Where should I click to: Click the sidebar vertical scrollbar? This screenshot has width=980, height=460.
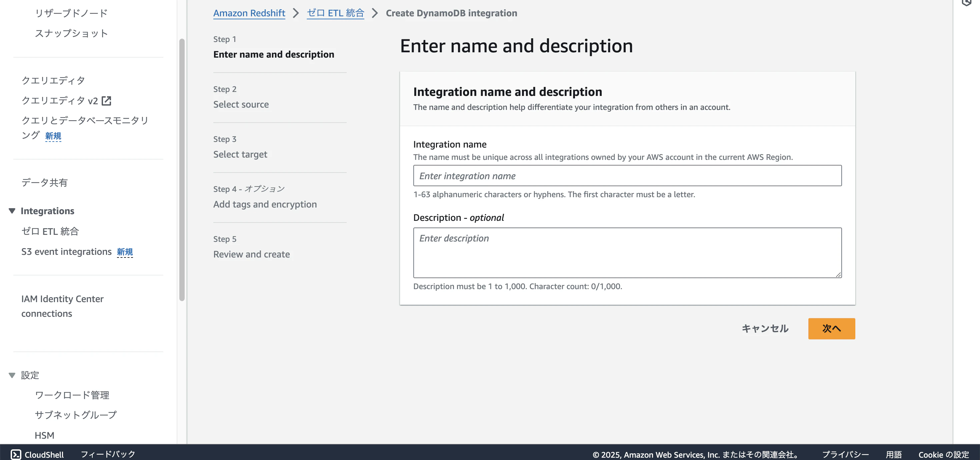[182, 169]
